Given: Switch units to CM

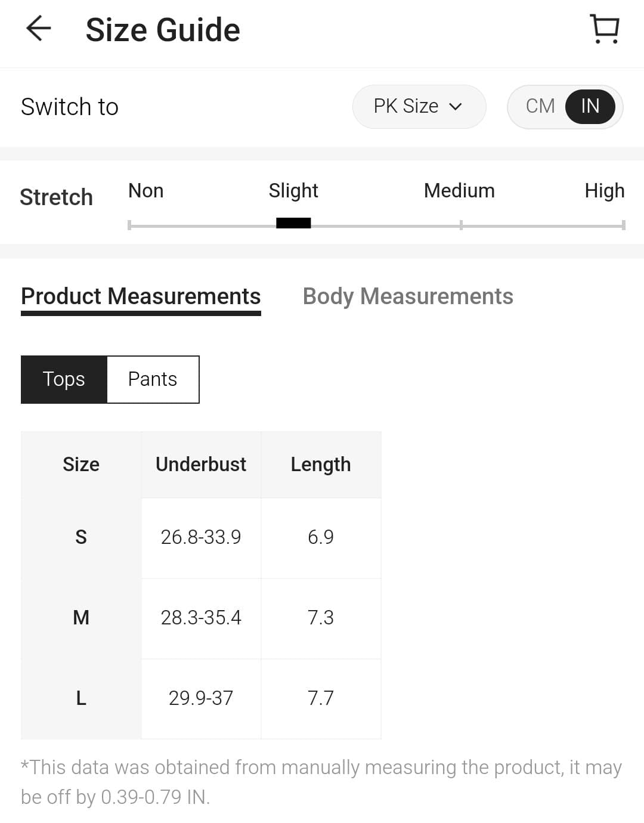Looking at the screenshot, I should pos(540,107).
